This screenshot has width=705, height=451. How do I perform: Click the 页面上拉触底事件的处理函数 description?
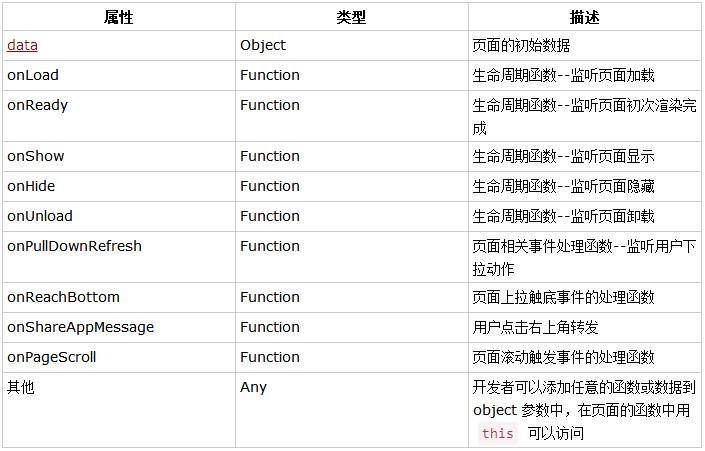pyautogui.click(x=563, y=298)
